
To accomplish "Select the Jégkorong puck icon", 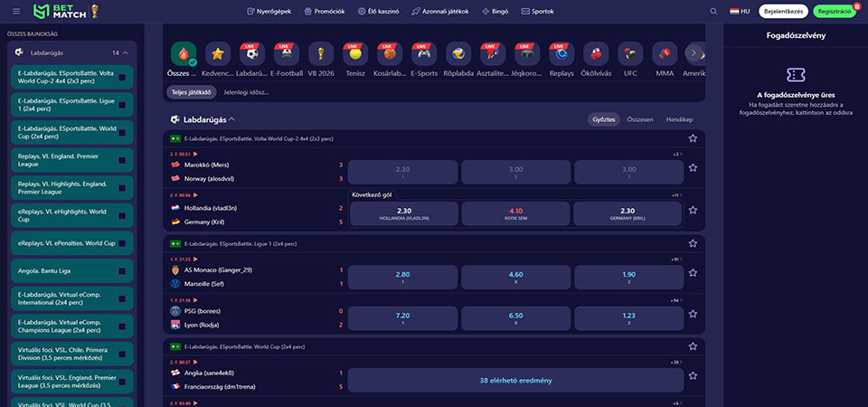I will 527,53.
